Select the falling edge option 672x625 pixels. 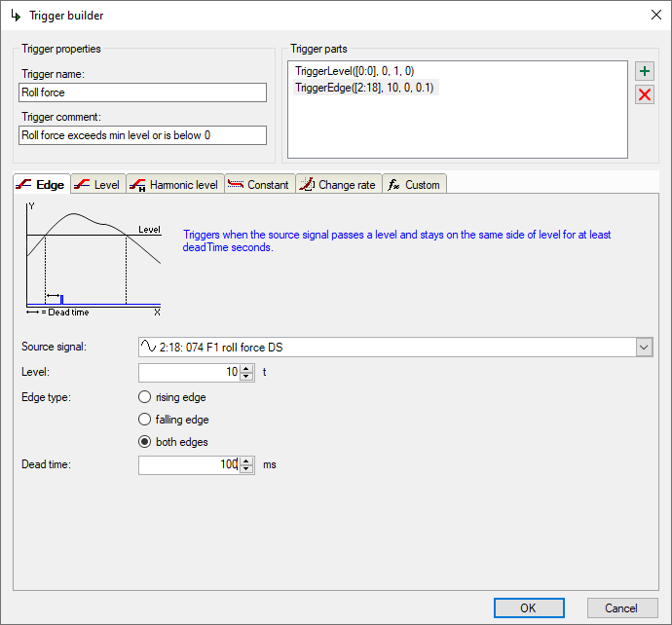145,420
